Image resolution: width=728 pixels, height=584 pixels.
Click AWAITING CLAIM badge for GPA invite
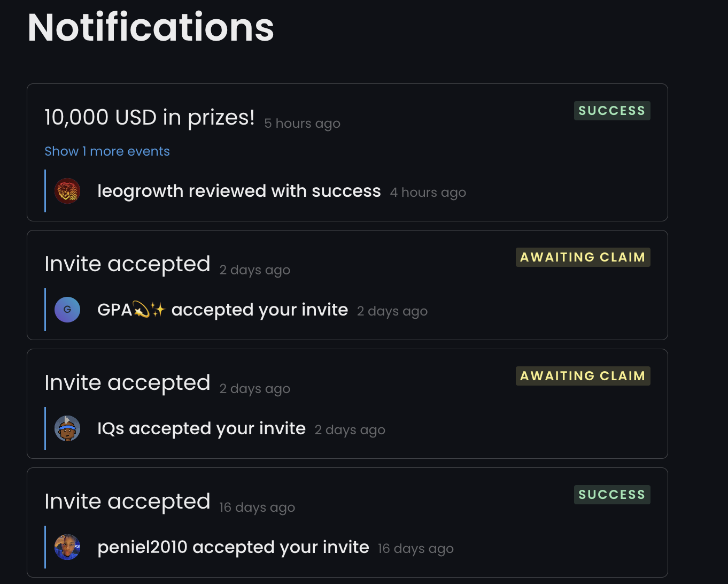[x=583, y=257]
